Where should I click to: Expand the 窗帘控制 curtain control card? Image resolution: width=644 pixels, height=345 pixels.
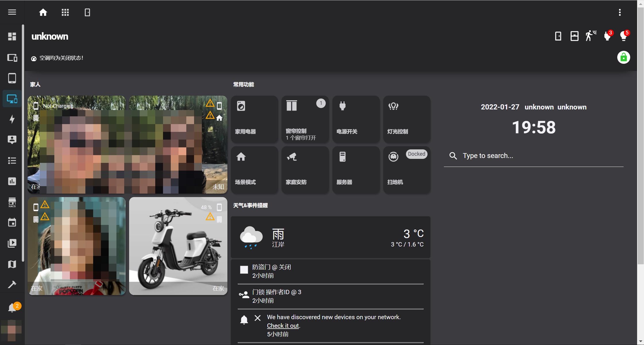(305, 119)
